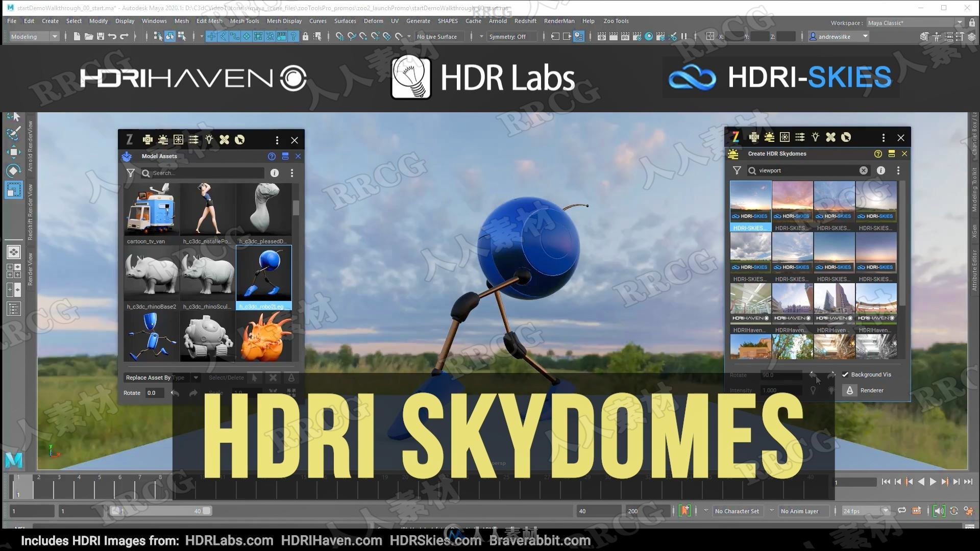The width and height of the screenshot is (980, 551).
Task: Click the Rotate value field in Model Assets
Action: point(155,393)
